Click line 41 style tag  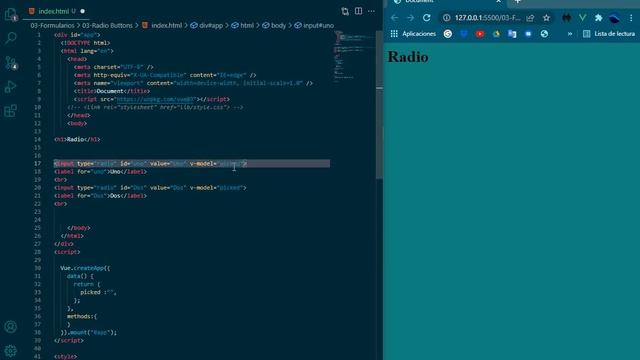click(x=65, y=356)
